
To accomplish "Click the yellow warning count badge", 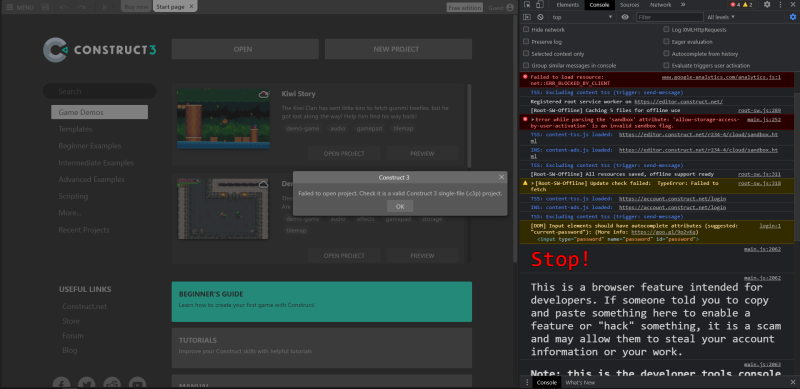I will tap(747, 5).
